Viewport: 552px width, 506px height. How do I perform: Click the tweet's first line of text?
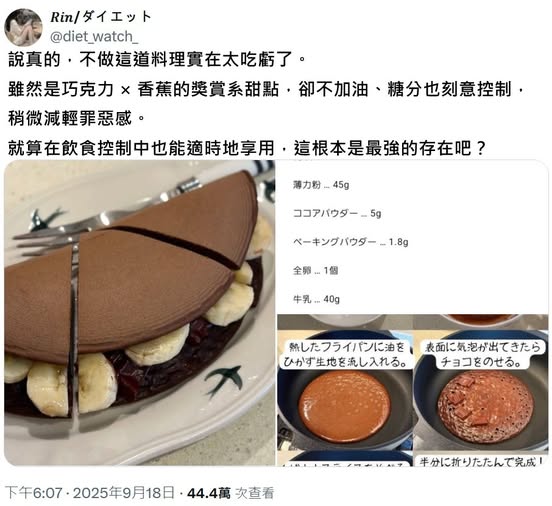pyautogui.click(x=157, y=59)
